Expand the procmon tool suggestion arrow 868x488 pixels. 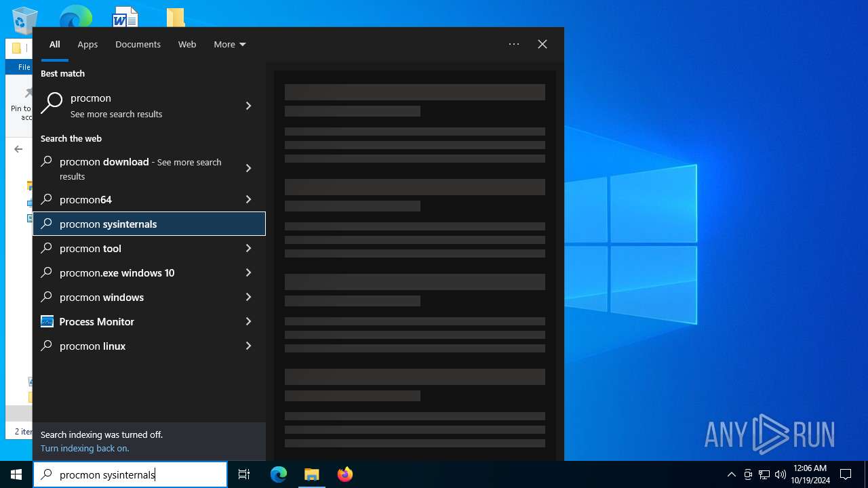[x=248, y=248]
